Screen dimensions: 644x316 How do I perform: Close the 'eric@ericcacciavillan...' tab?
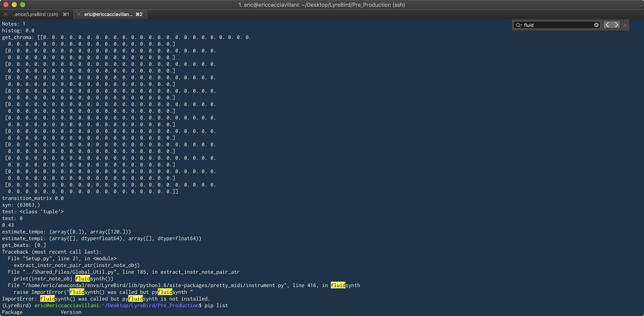click(79, 14)
